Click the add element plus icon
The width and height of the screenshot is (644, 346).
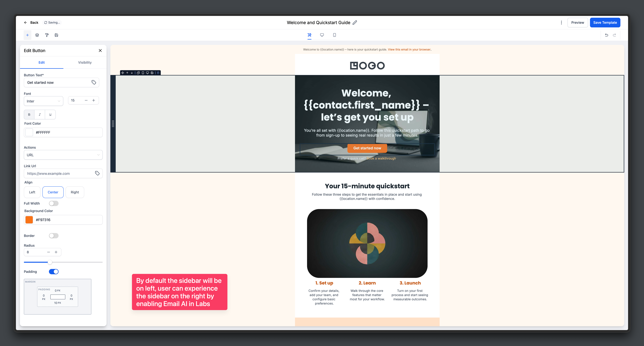[27, 35]
